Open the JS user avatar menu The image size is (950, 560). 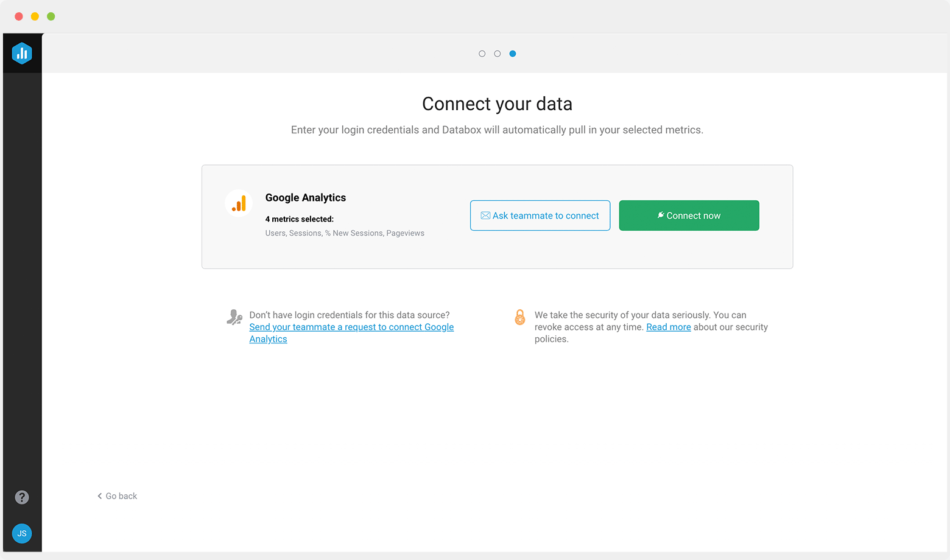[x=22, y=533]
